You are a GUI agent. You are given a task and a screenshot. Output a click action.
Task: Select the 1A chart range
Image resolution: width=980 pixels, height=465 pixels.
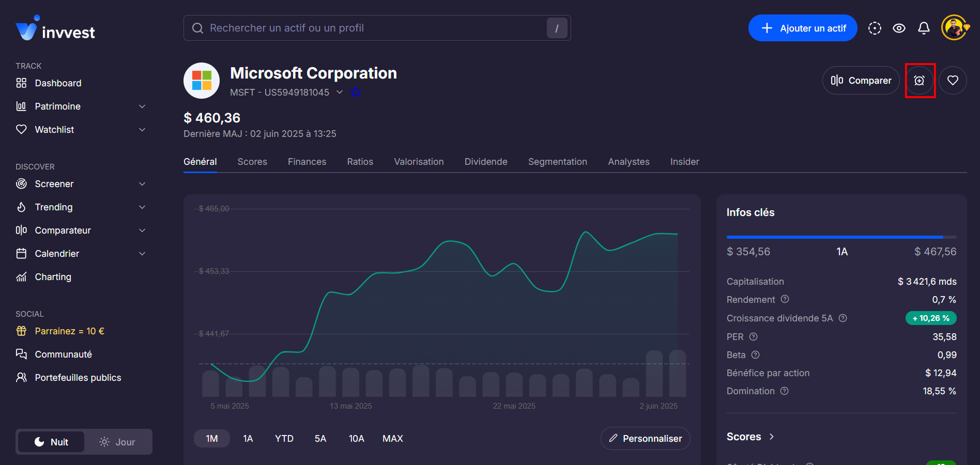pyautogui.click(x=248, y=439)
